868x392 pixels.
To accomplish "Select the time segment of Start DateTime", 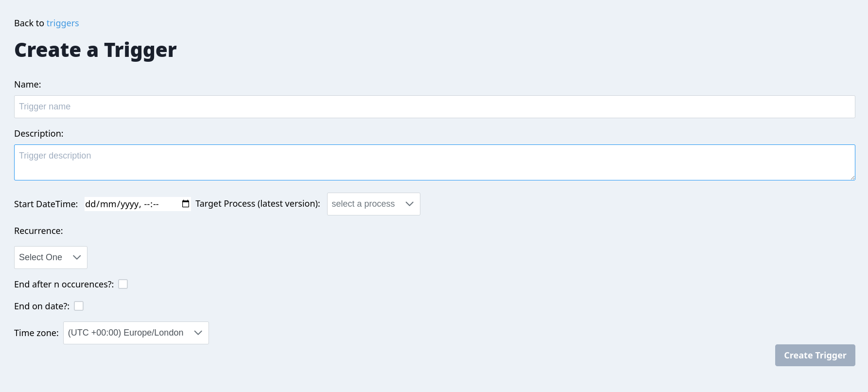I will tap(151, 204).
